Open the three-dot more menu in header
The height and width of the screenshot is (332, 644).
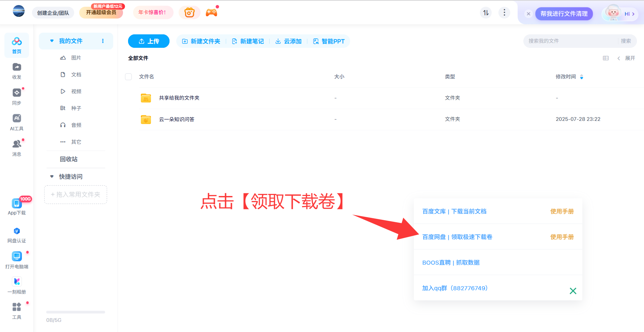click(x=504, y=13)
